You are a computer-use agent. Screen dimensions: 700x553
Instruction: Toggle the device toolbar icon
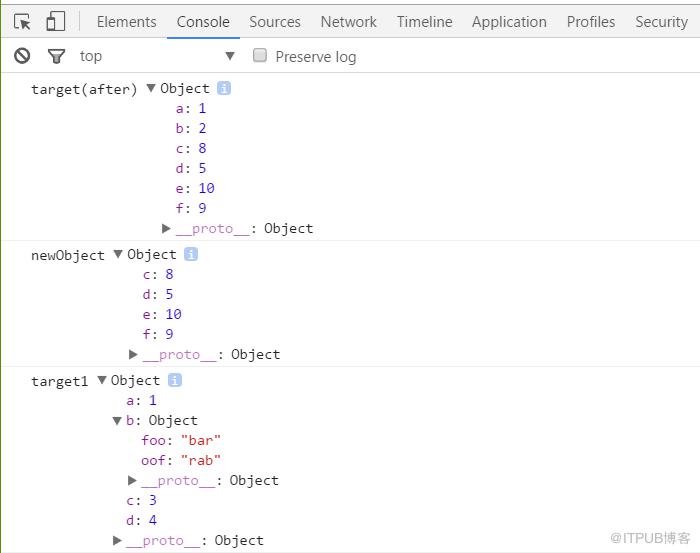tap(55, 21)
